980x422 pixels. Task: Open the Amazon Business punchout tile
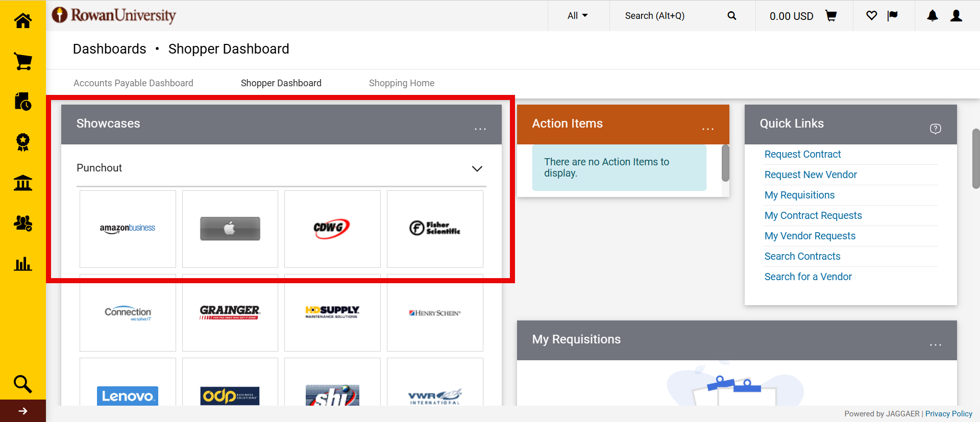pyautogui.click(x=128, y=229)
